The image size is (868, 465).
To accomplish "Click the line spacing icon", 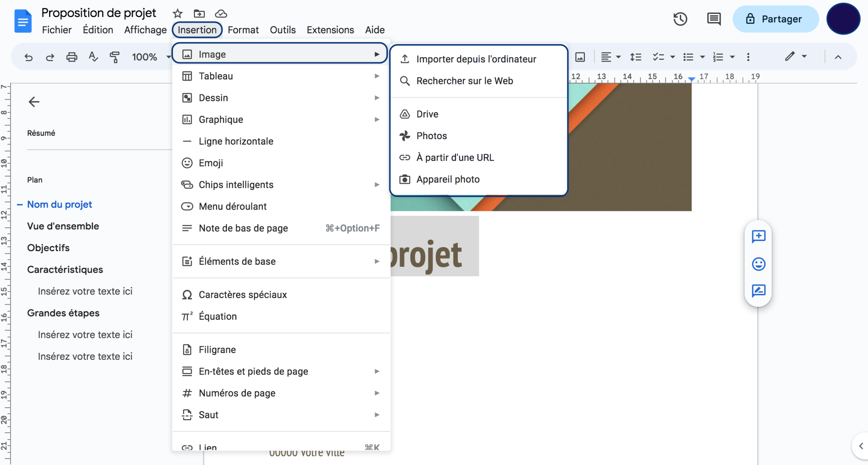I will (x=635, y=57).
